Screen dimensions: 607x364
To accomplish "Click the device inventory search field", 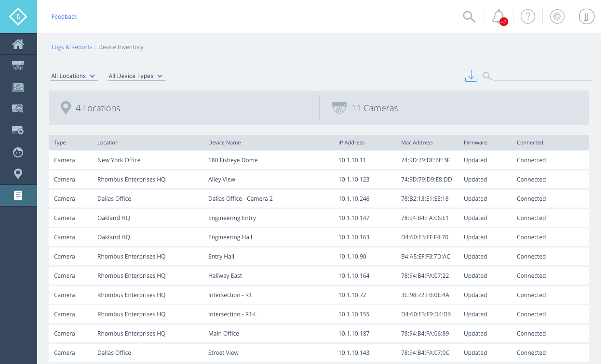I will click(x=542, y=76).
